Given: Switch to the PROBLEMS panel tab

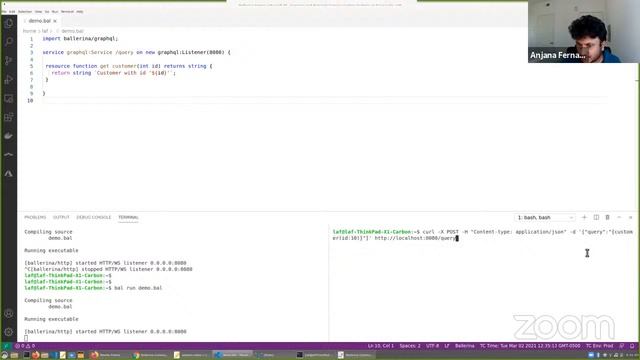Looking at the screenshot, I should click(35, 218).
